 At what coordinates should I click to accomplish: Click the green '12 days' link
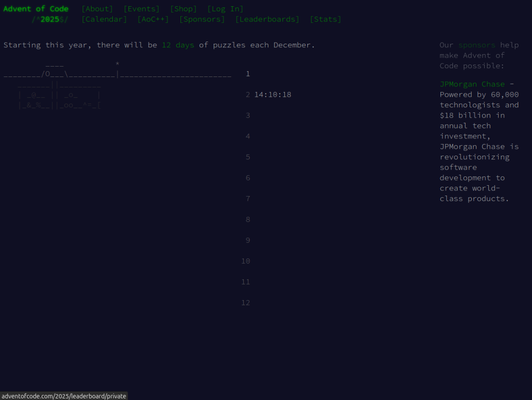click(178, 45)
